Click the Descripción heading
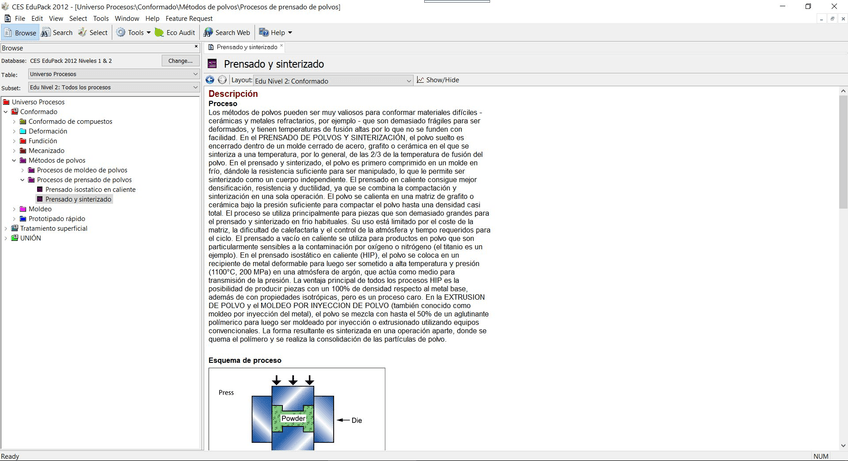 233,94
